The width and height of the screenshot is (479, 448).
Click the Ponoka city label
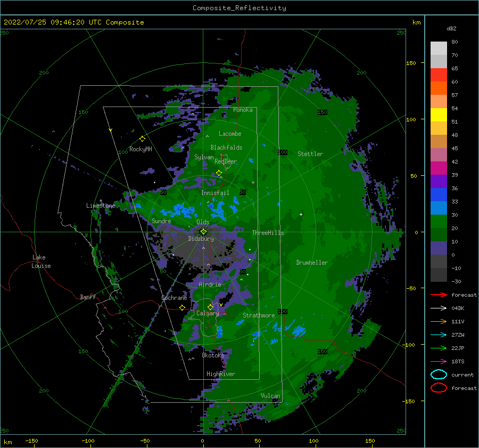[243, 110]
